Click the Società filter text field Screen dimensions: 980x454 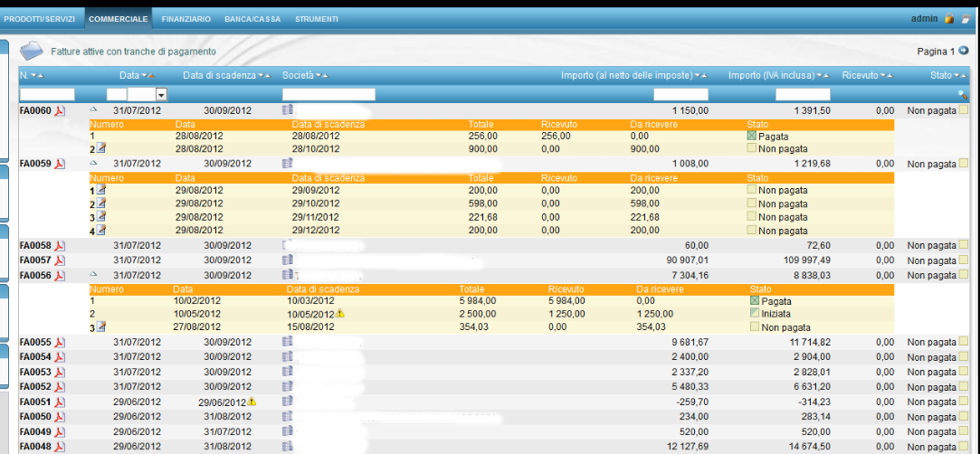(328, 94)
